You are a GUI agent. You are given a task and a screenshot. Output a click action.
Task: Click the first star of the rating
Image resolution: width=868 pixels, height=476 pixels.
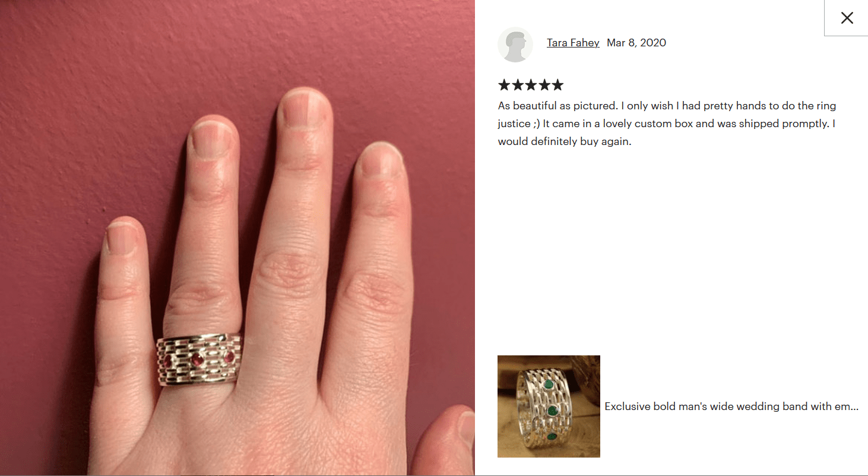(505, 85)
